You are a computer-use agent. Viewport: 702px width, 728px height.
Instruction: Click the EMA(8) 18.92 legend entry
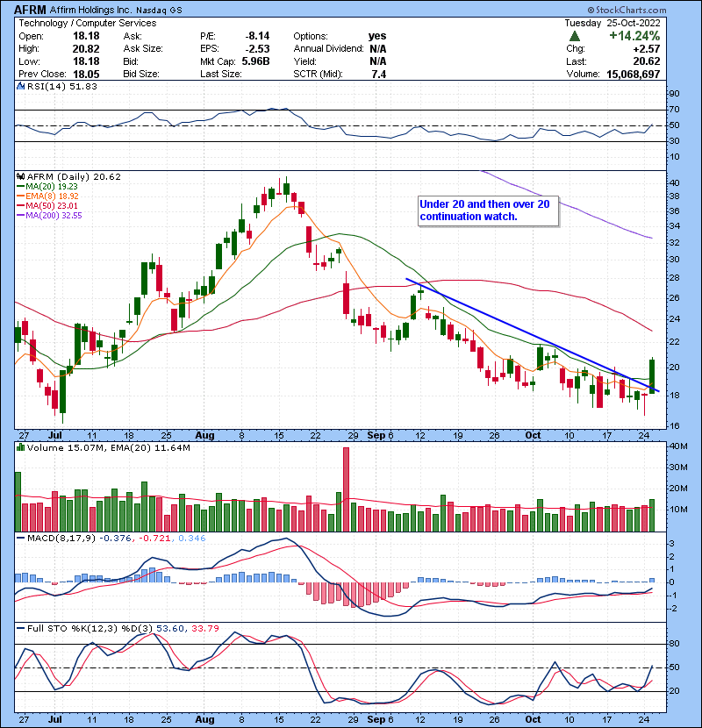click(x=48, y=196)
